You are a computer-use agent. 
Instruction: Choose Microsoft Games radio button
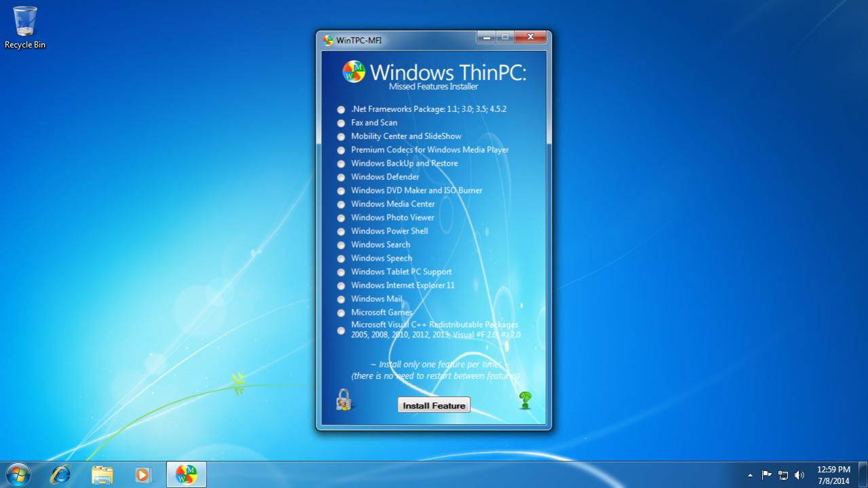tap(341, 313)
